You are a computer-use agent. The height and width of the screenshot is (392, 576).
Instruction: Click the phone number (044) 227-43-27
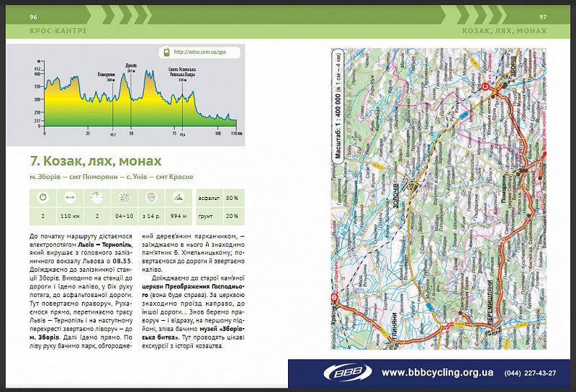pyautogui.click(x=530, y=373)
